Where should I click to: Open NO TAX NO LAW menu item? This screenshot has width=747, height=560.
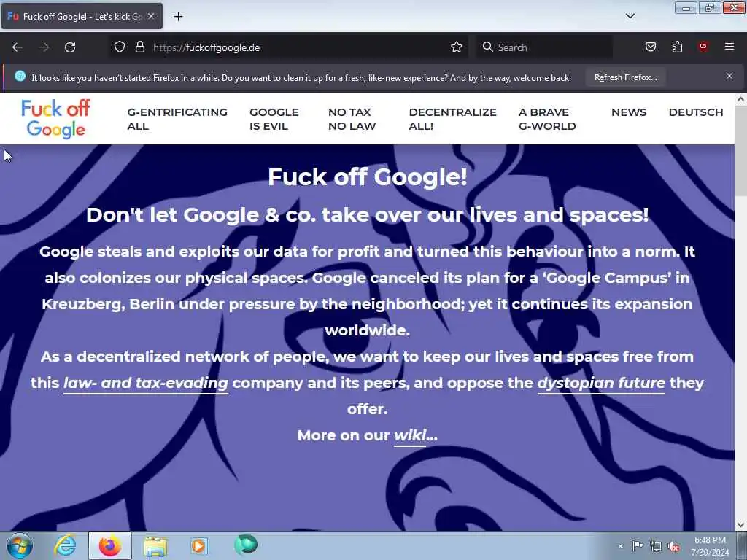click(x=352, y=119)
